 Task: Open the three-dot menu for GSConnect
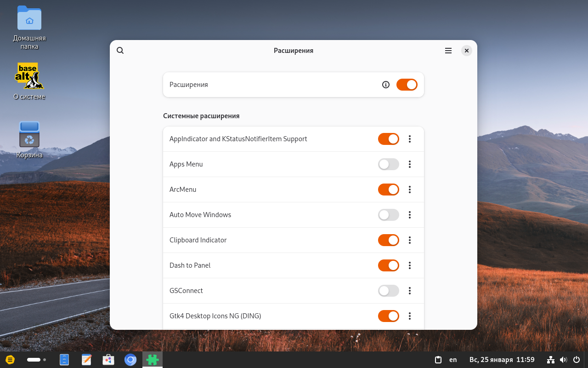click(409, 291)
